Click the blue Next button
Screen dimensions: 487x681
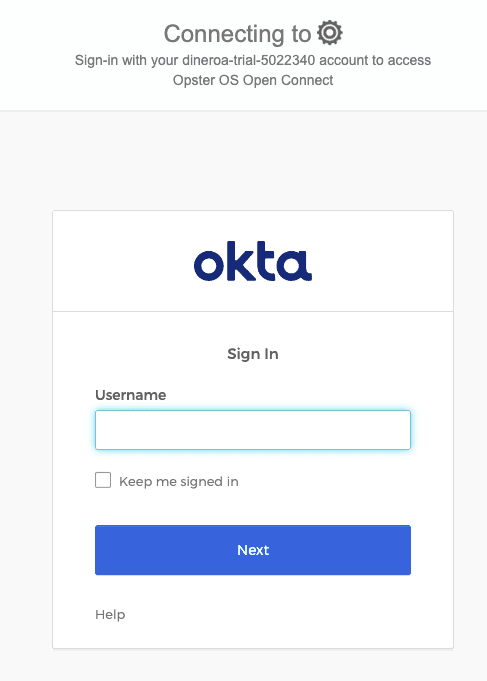253,550
